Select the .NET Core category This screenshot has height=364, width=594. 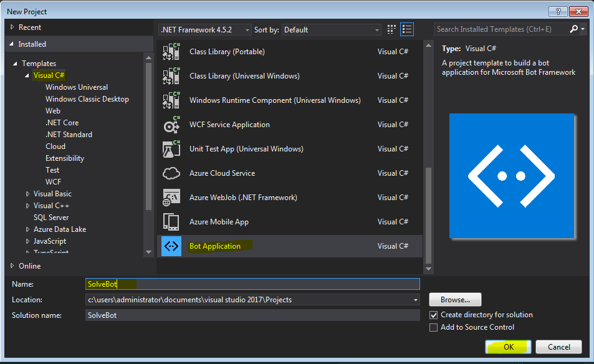[62, 123]
